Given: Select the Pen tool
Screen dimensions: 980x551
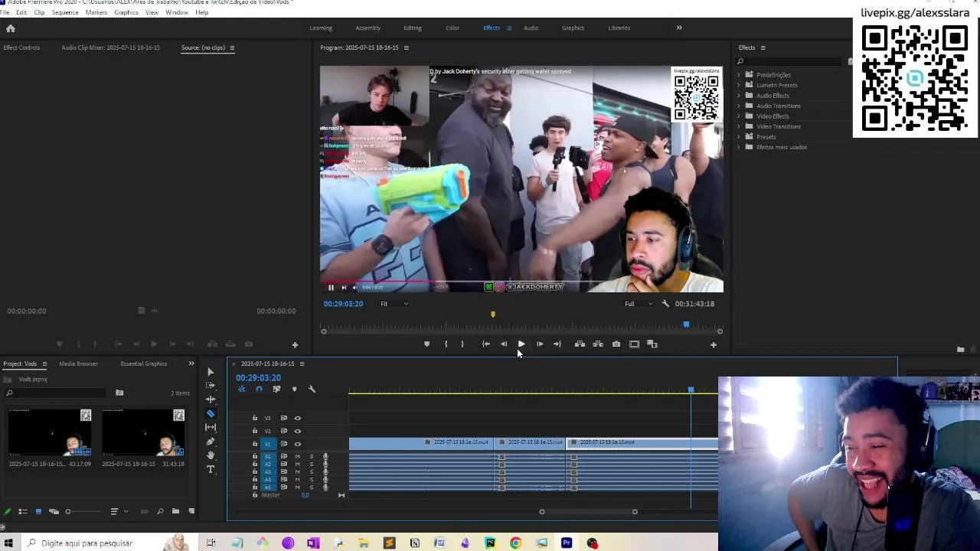Looking at the screenshot, I should (211, 442).
